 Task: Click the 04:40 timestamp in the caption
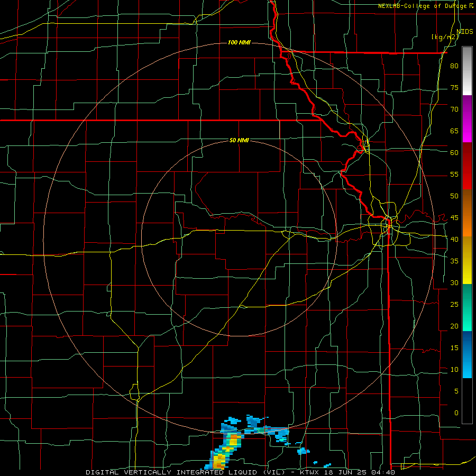(384, 472)
